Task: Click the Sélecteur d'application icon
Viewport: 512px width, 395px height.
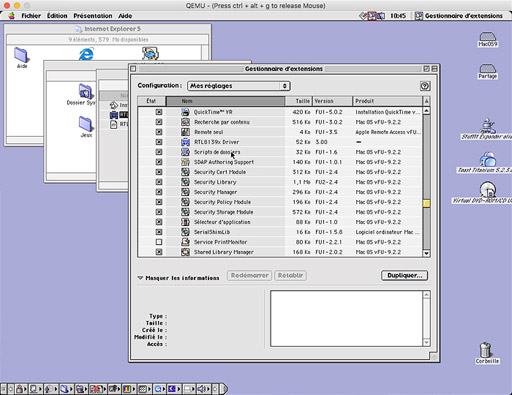Action: [185, 222]
